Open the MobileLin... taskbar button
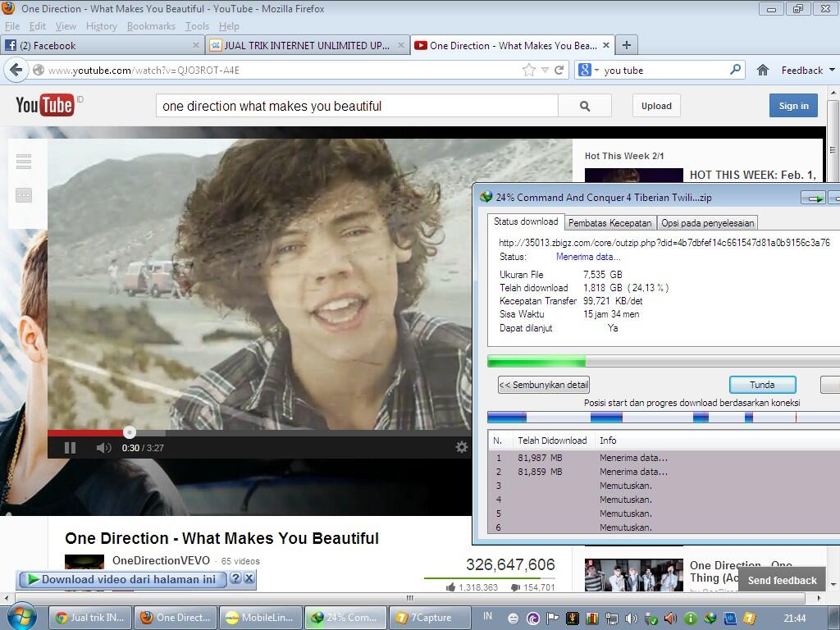Viewport: 840px width, 630px height. tap(260, 618)
